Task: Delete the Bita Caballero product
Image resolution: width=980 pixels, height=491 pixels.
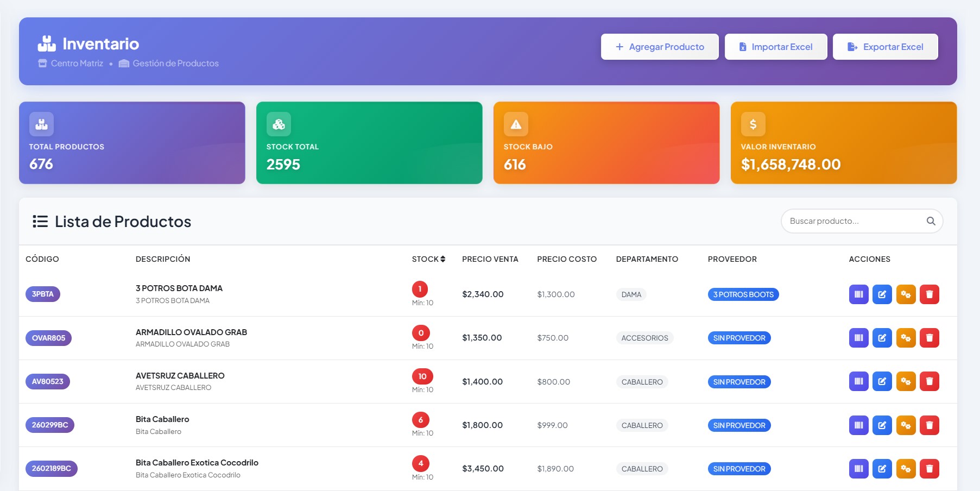Action: [x=929, y=425]
